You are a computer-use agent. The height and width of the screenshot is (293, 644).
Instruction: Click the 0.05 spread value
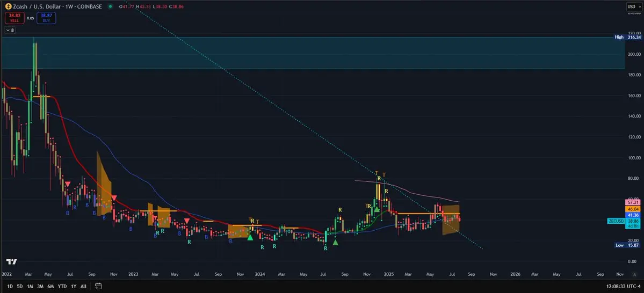[x=31, y=18]
